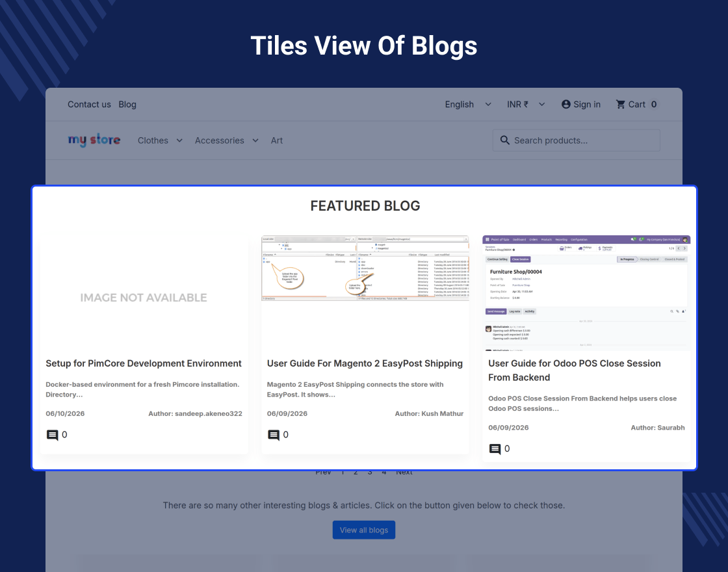Click the Magento EasyPost blog thumbnail
728x572 pixels.
365,268
